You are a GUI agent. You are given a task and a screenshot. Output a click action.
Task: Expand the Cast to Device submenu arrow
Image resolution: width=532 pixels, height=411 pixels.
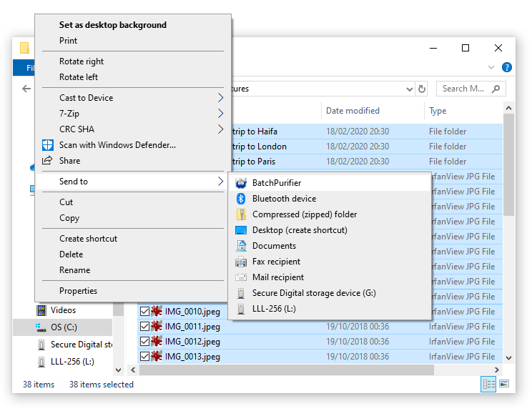click(220, 98)
